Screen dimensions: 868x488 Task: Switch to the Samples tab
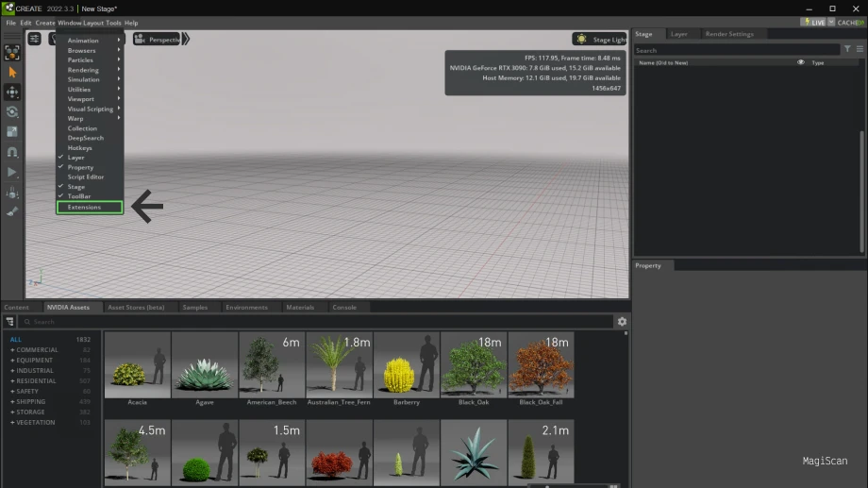(195, 307)
